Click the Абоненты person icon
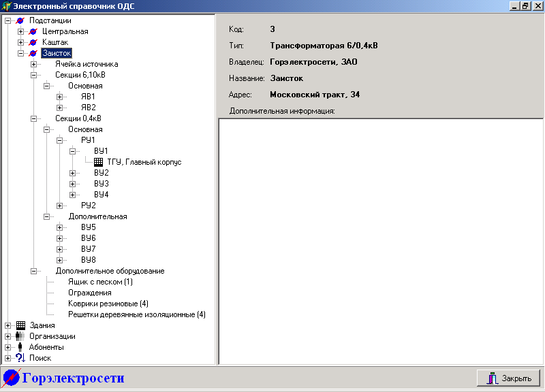 20,347
